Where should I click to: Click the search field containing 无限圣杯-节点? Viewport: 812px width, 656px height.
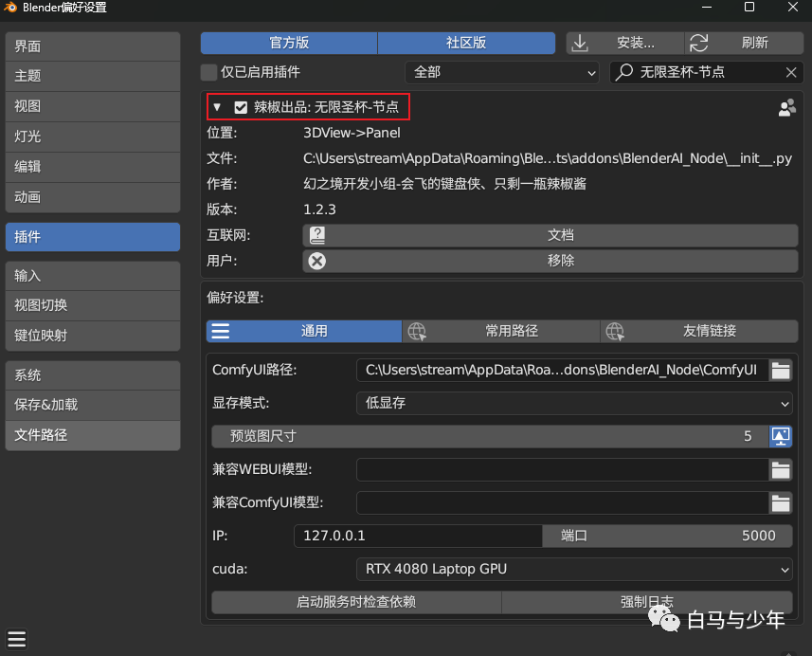tap(707, 73)
